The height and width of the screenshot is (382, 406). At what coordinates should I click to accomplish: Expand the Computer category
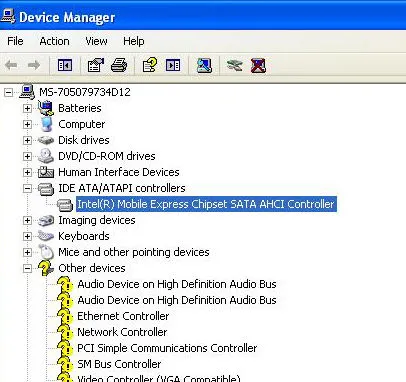coord(27,124)
